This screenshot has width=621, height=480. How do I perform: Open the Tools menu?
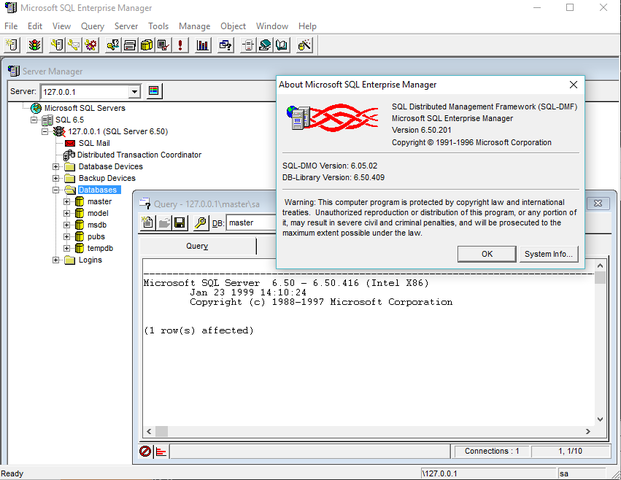[158, 26]
